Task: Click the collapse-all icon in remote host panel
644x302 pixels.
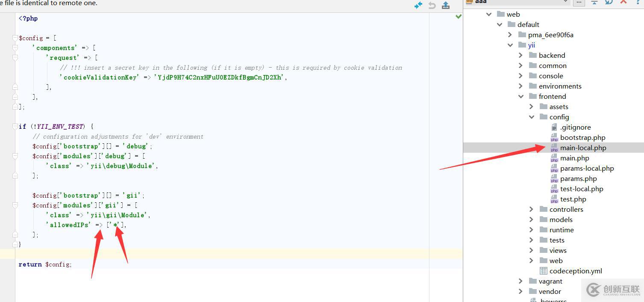Action: coord(594,2)
